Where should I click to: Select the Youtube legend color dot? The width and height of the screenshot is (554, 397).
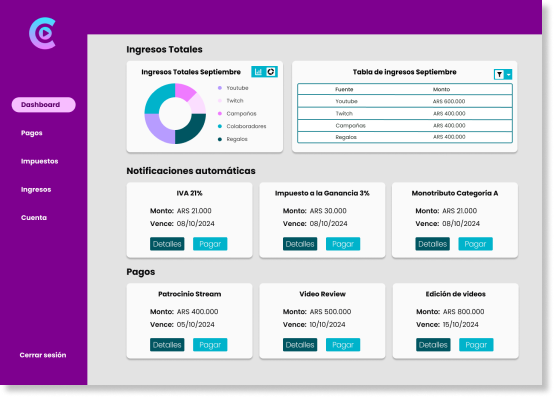pyautogui.click(x=220, y=88)
